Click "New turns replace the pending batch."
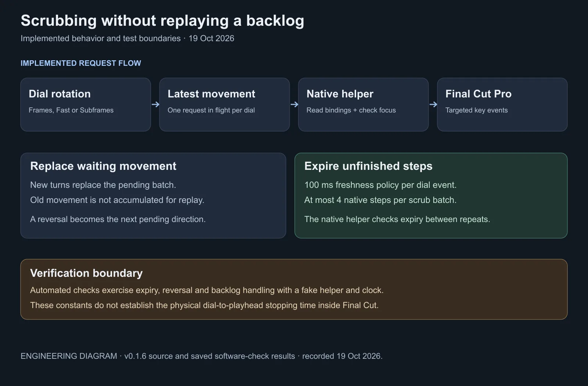The height and width of the screenshot is (386, 588). (x=103, y=185)
